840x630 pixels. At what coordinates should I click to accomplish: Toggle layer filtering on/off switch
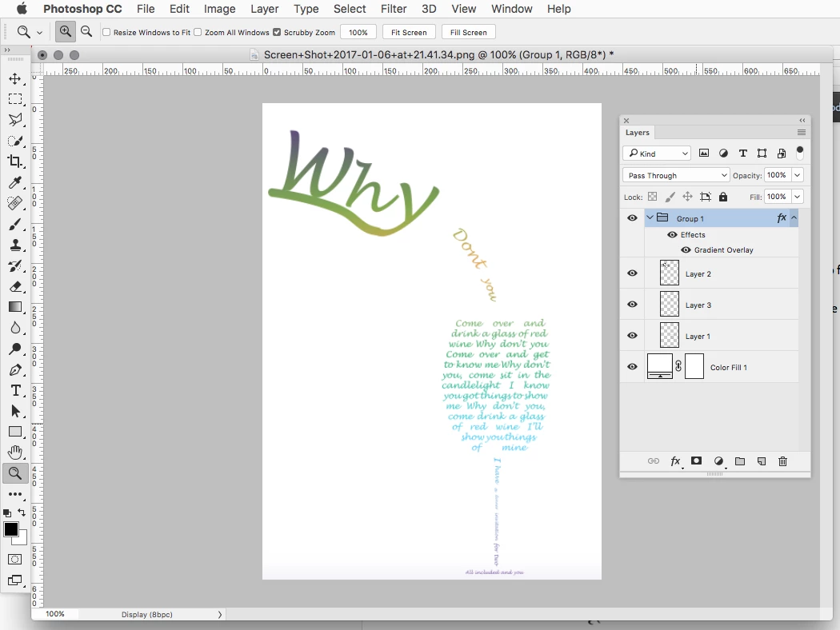(800, 153)
